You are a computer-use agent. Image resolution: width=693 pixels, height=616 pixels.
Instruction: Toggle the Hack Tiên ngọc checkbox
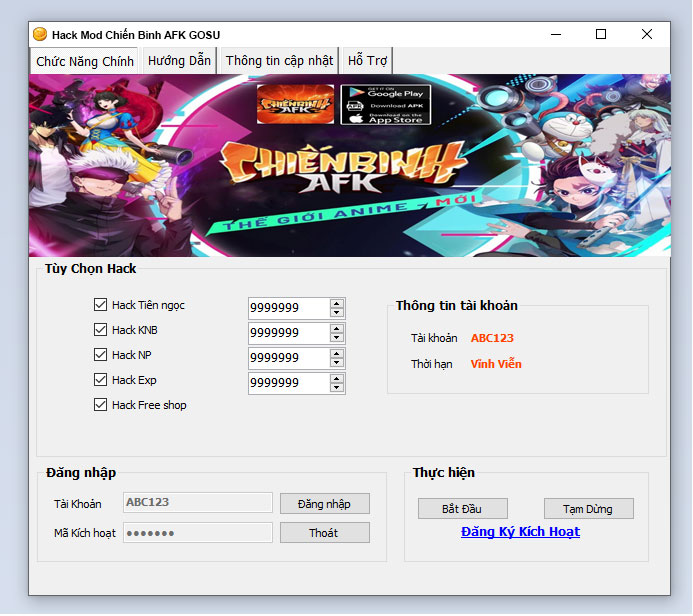(x=100, y=304)
